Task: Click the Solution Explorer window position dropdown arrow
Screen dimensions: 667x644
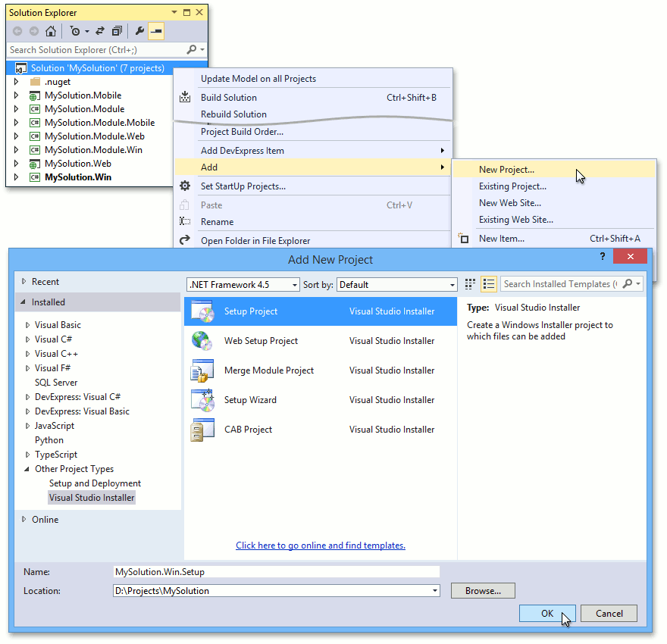Action: (x=174, y=12)
